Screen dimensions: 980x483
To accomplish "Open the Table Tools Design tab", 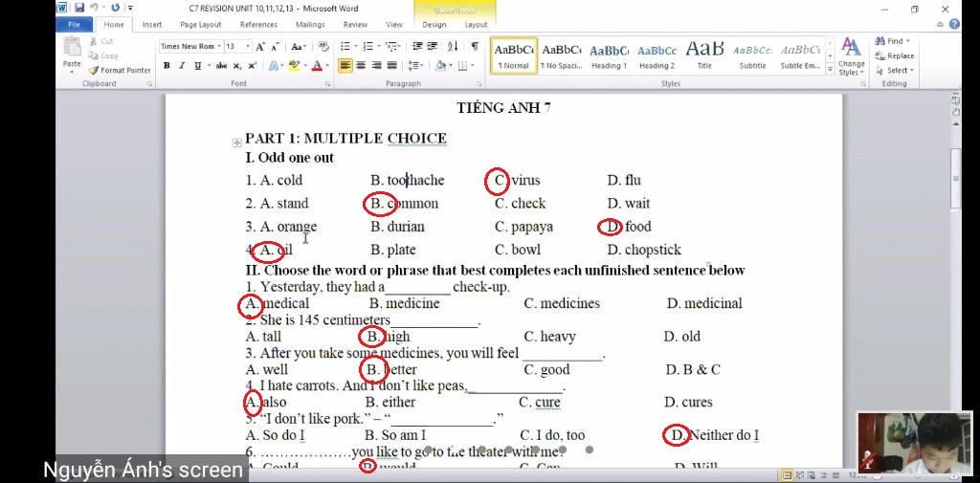I will click(434, 24).
